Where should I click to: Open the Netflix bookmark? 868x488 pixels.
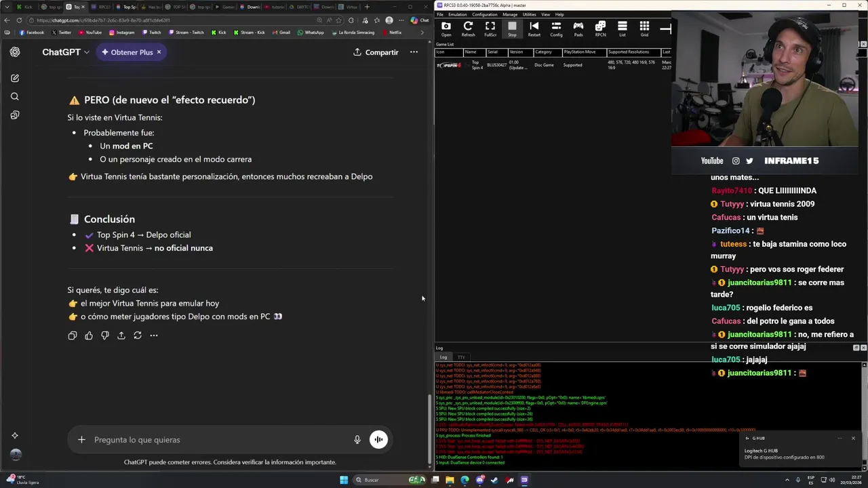(x=391, y=33)
